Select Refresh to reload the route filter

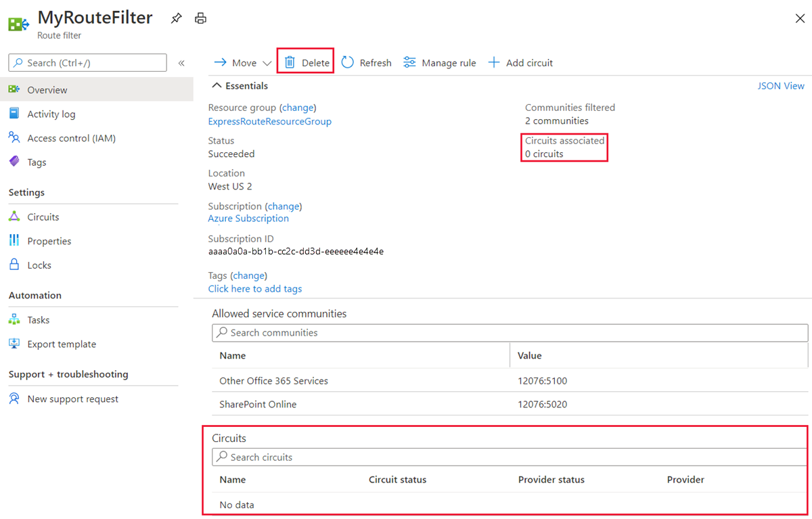(x=365, y=62)
